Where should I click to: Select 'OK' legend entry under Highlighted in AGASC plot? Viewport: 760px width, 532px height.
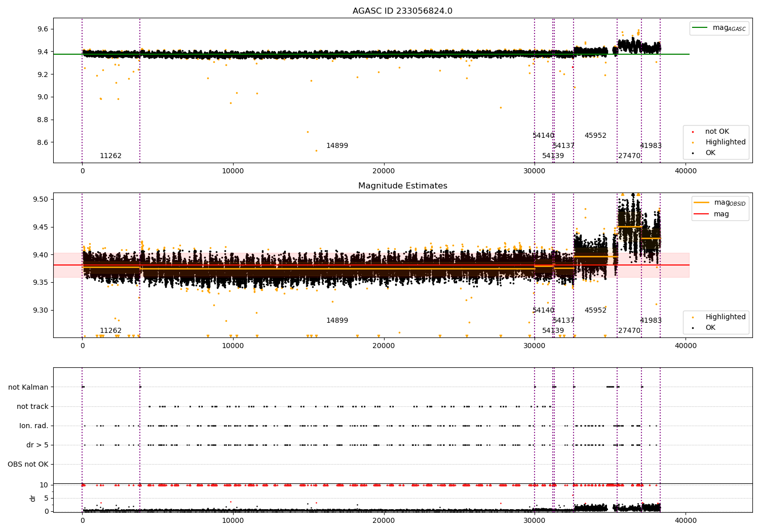(x=704, y=153)
